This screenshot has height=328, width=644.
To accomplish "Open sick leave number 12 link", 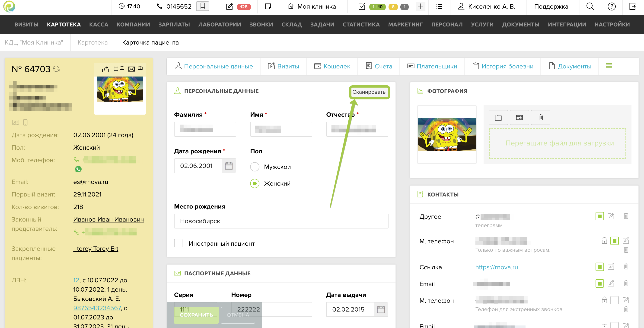I will [76, 280].
